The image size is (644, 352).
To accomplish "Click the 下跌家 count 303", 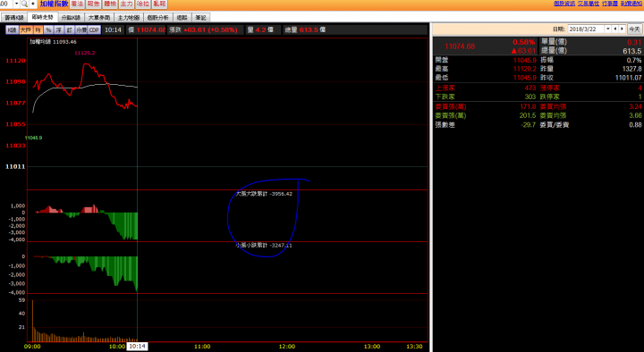I will point(530,96).
